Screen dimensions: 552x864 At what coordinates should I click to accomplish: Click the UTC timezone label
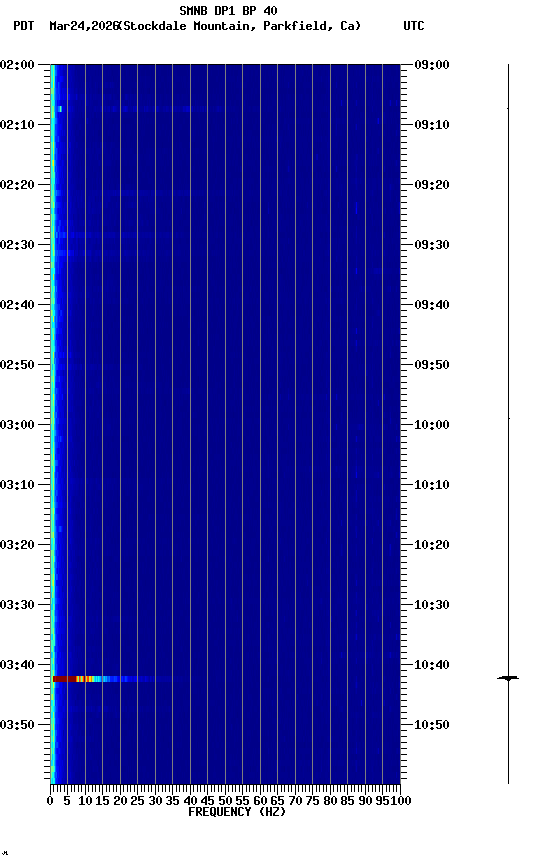click(414, 26)
